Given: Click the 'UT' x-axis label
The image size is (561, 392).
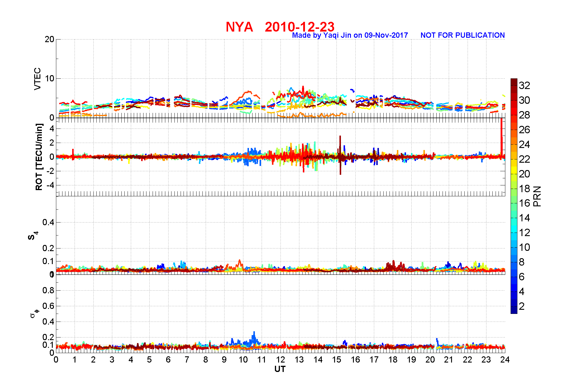Looking at the screenshot, I should [x=280, y=369].
